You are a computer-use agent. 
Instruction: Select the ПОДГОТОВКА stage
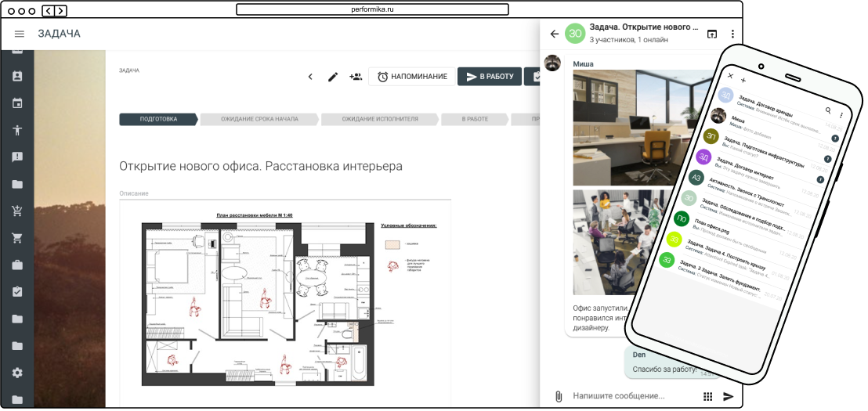(x=158, y=119)
